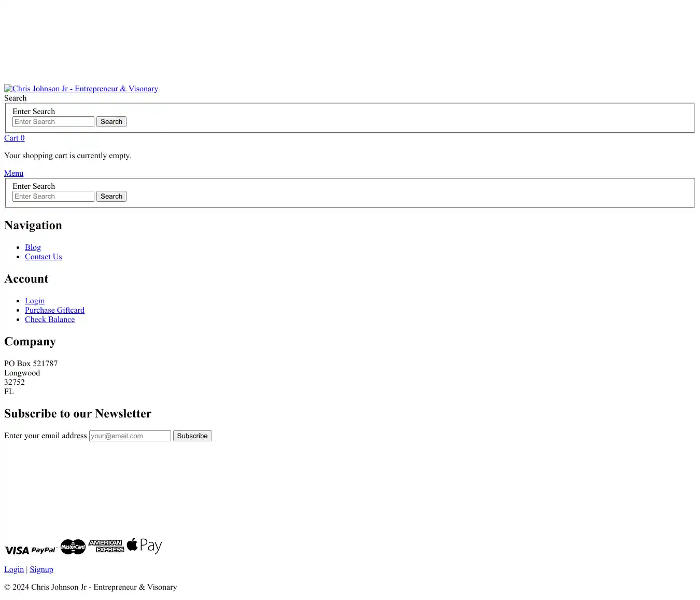Open the Cart 0 link

pyautogui.click(x=15, y=138)
